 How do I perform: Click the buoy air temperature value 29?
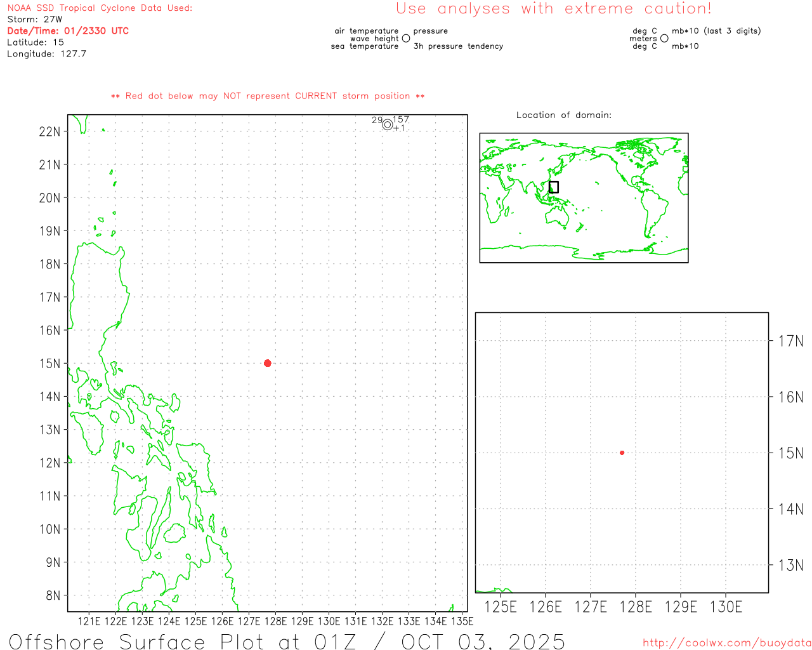point(377,120)
